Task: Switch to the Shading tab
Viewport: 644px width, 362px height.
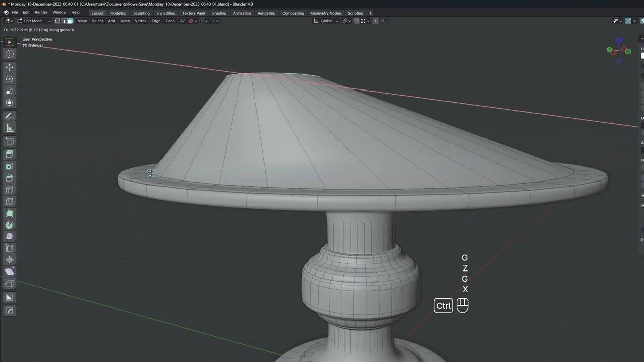Action: (219, 13)
